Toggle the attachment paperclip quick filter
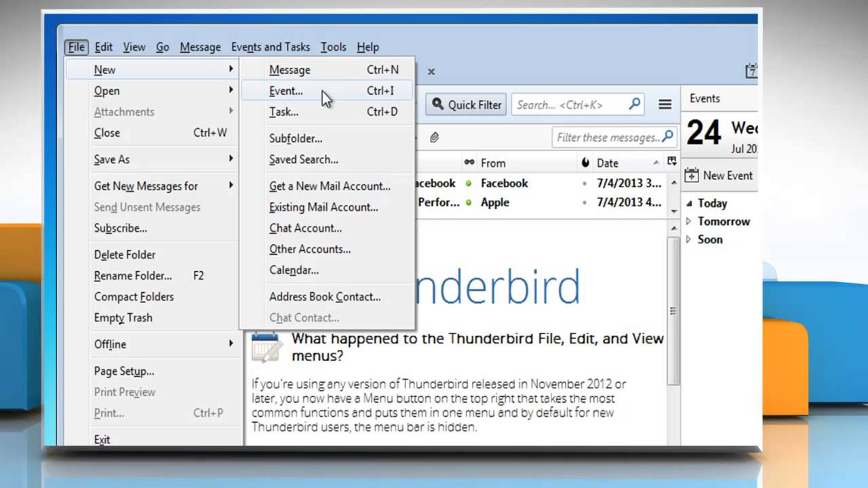 click(435, 137)
